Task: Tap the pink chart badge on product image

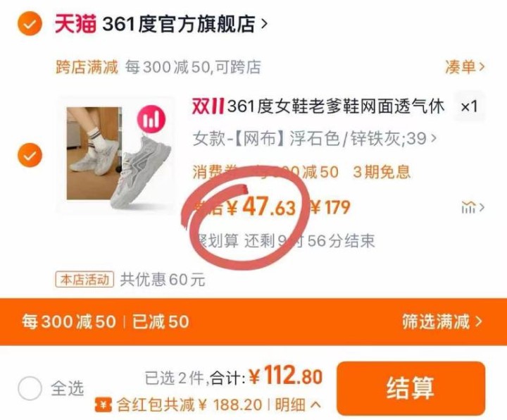Action: point(151,119)
